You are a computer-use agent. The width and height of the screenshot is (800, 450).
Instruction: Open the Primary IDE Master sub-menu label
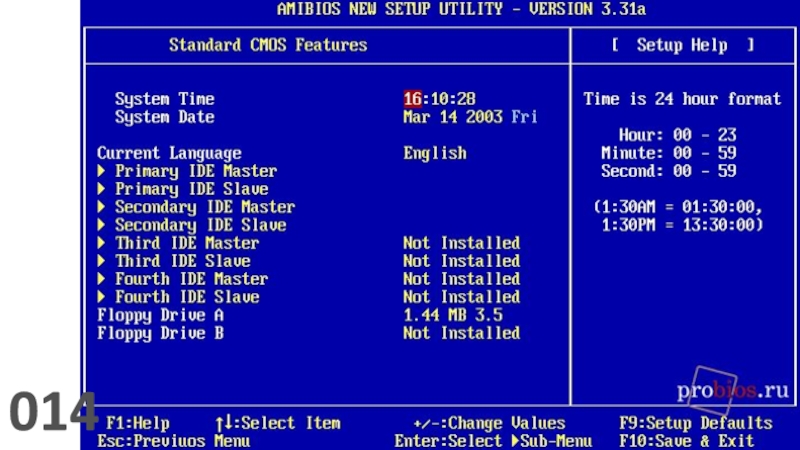point(196,171)
